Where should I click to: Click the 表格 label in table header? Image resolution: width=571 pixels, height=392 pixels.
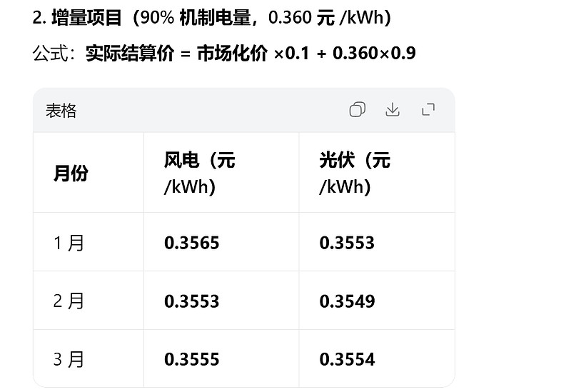point(61,111)
